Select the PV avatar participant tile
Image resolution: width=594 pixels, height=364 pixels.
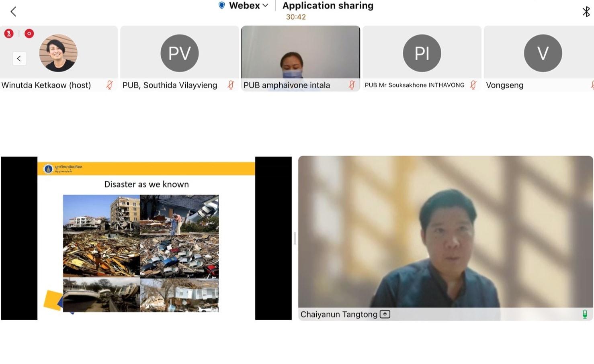[x=180, y=58]
